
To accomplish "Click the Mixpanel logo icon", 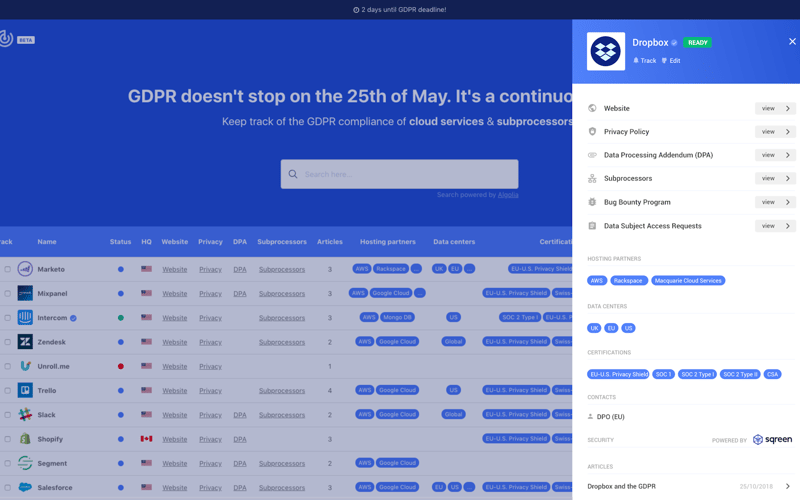I will (x=25, y=293).
